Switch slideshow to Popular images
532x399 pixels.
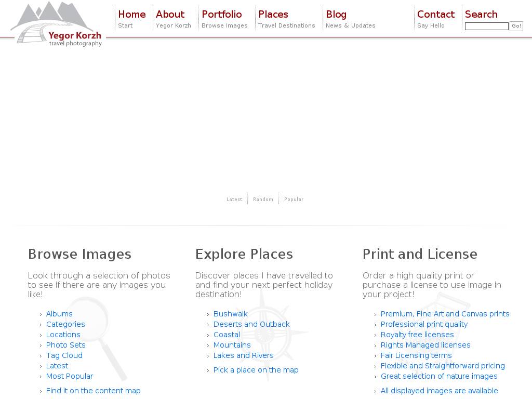[x=294, y=199]
